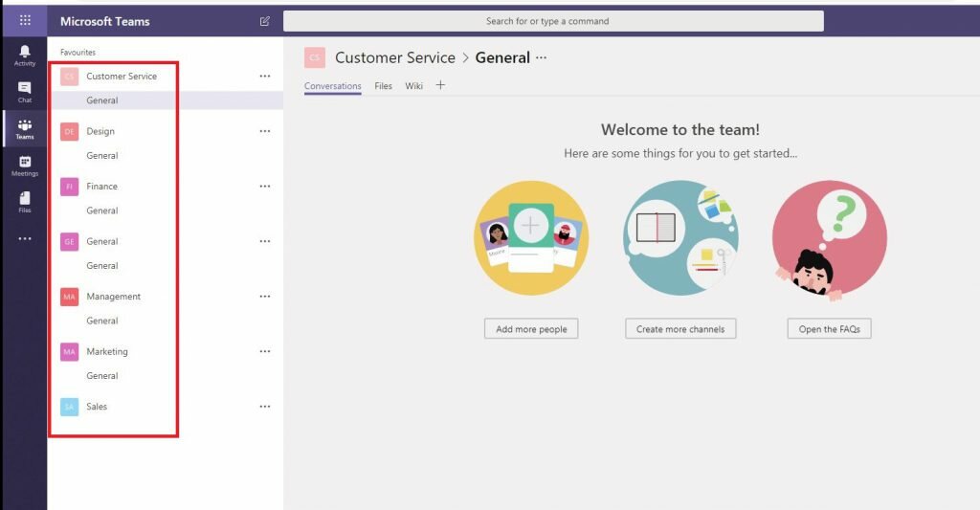Open more options for Sales team
The image size is (980, 510).
tap(265, 407)
